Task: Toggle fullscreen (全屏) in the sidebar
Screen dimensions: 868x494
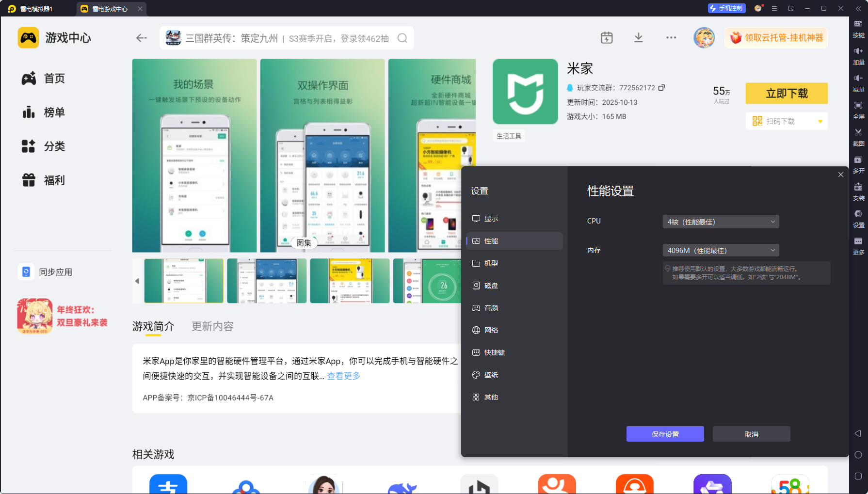Action: 858,109
